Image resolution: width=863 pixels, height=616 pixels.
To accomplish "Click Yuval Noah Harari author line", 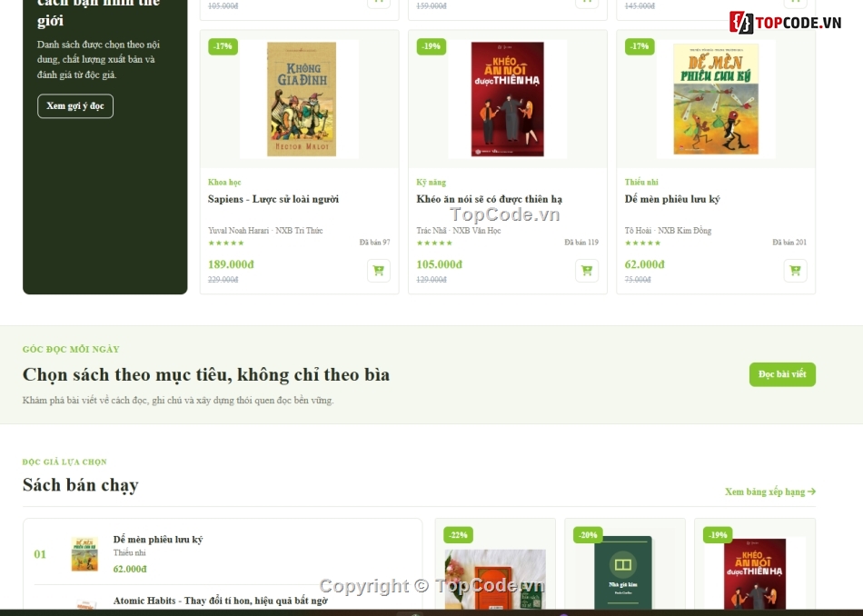I will click(265, 231).
